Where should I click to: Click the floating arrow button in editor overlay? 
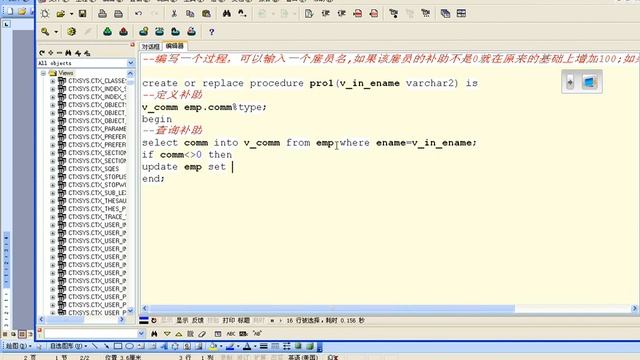click(x=570, y=82)
